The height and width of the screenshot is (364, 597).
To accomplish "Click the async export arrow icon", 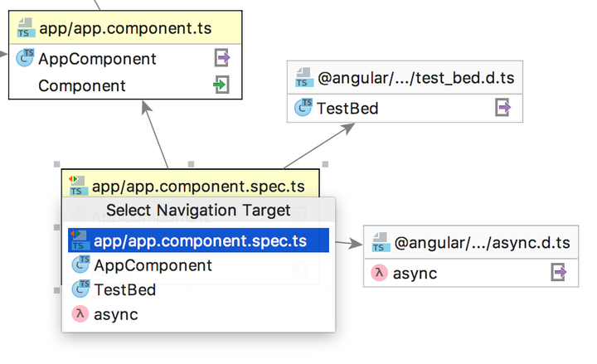I will click(x=559, y=273).
